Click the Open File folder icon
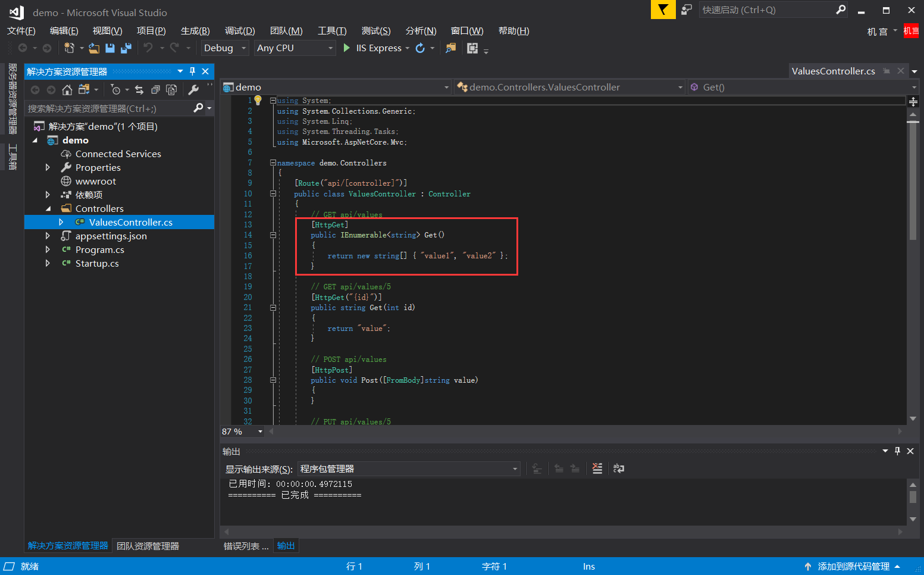The image size is (924, 575). (x=94, y=48)
